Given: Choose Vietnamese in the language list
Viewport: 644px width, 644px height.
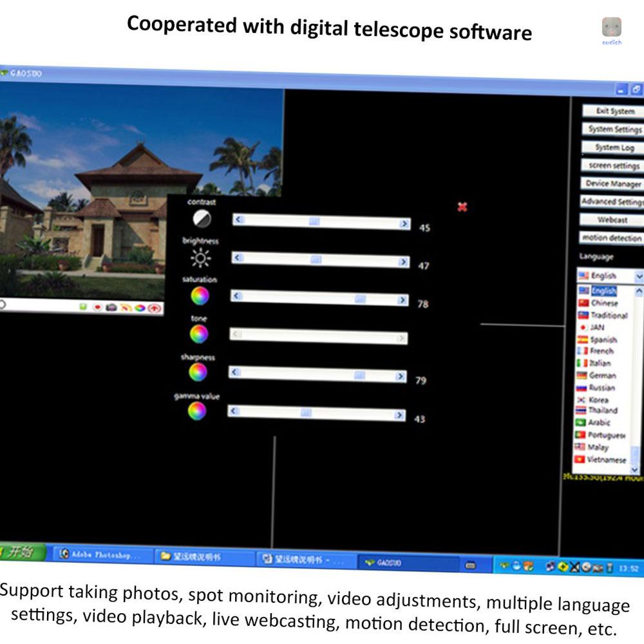Looking at the screenshot, I should tap(605, 460).
